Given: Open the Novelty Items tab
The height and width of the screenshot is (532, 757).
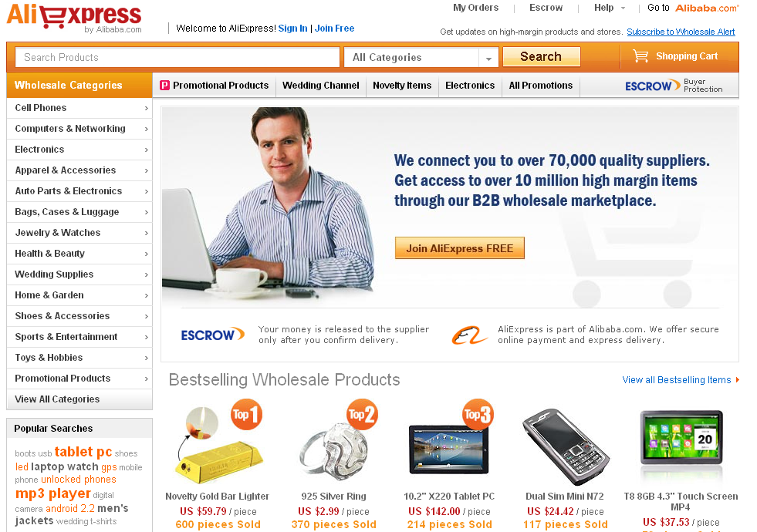Looking at the screenshot, I should coord(402,86).
